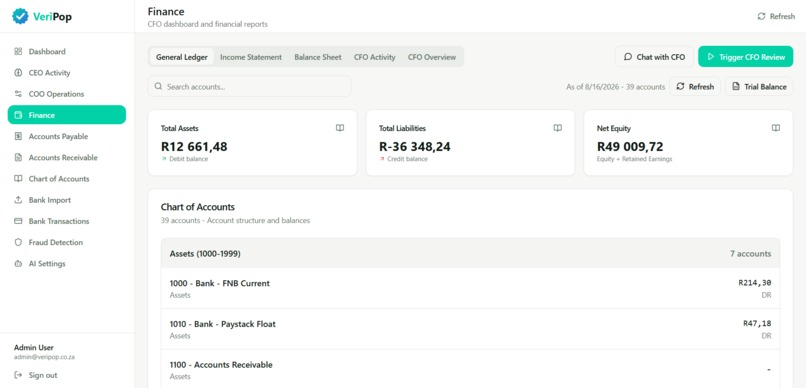Select the 1100 - Accounts Receivable row
806x388 pixels.
pos(470,369)
